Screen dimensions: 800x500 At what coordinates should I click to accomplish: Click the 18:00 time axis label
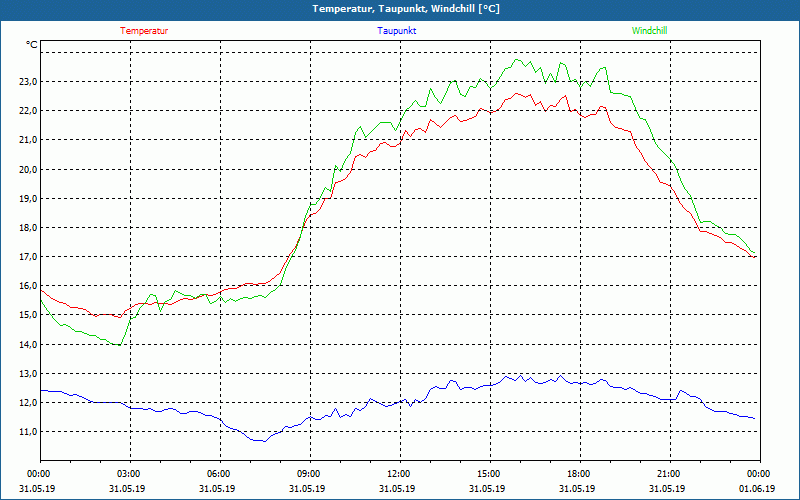(578, 474)
